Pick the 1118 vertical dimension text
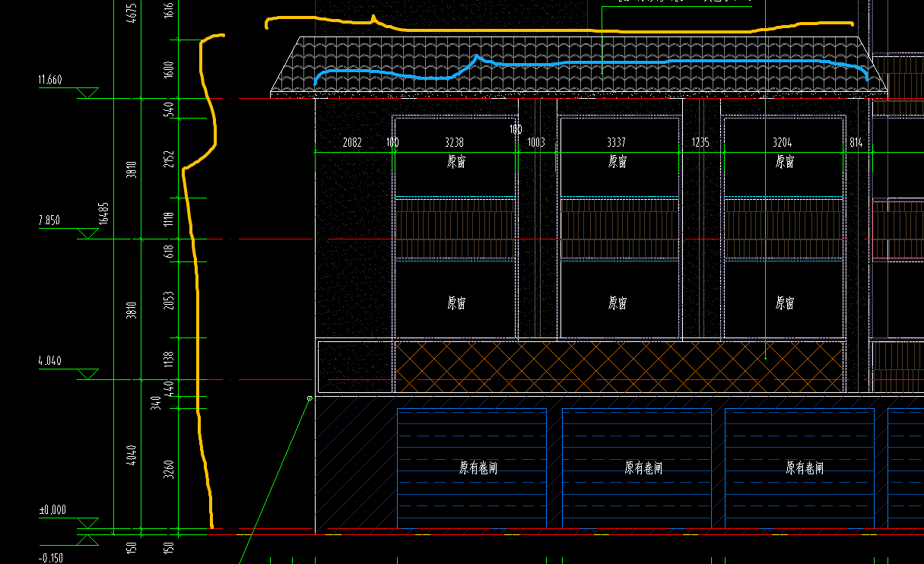The image size is (924, 564). click(169, 219)
